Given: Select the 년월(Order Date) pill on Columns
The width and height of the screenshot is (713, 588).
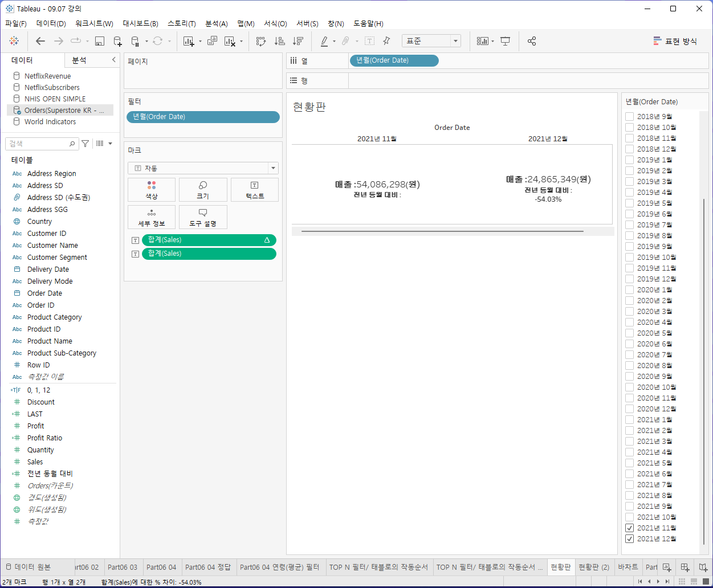Looking at the screenshot, I should (394, 60).
